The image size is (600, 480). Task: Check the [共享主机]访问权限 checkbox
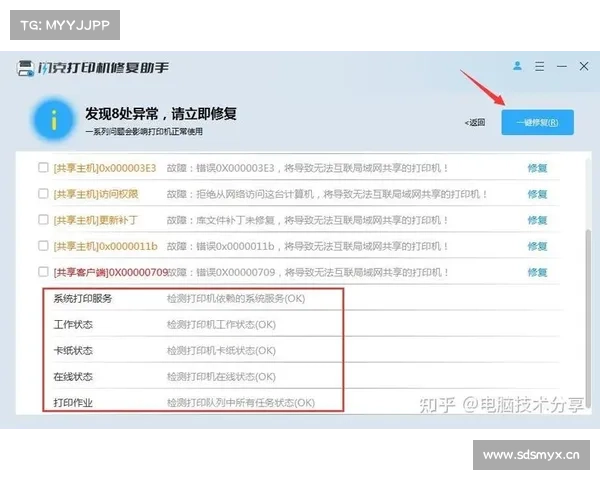click(x=43, y=194)
